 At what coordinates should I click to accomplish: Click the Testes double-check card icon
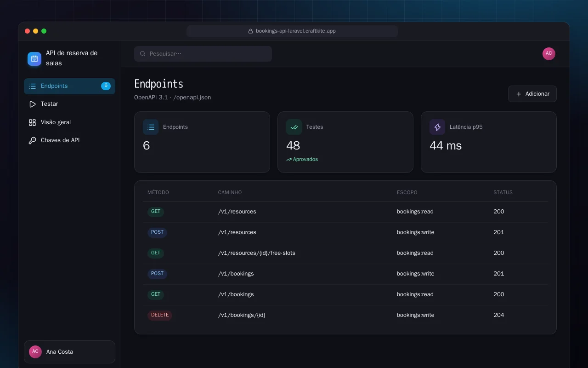coord(294,127)
